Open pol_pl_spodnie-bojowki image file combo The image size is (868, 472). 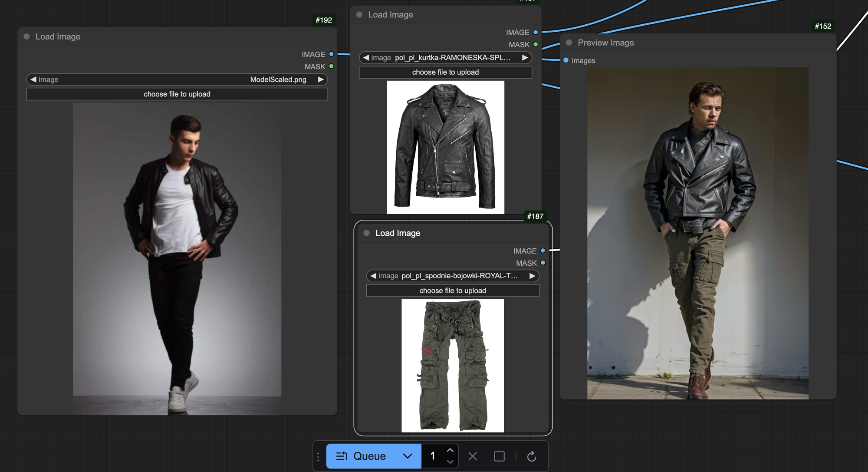coord(453,276)
